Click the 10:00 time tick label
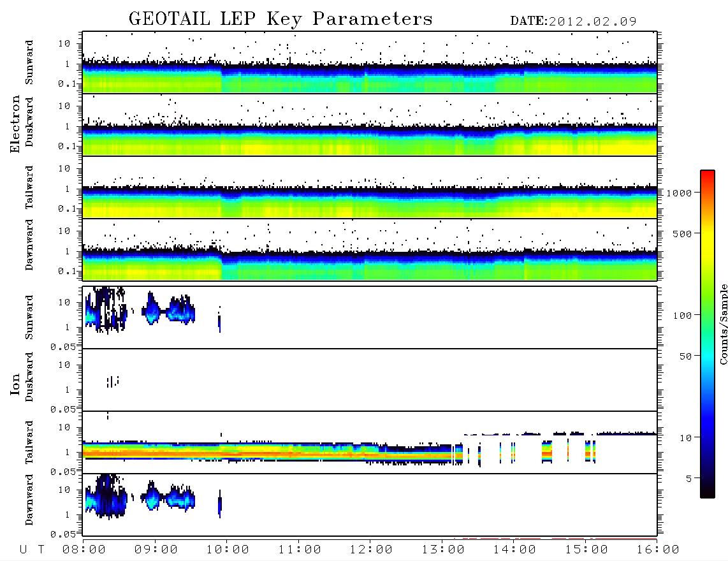The width and height of the screenshot is (728, 561). pos(228,550)
